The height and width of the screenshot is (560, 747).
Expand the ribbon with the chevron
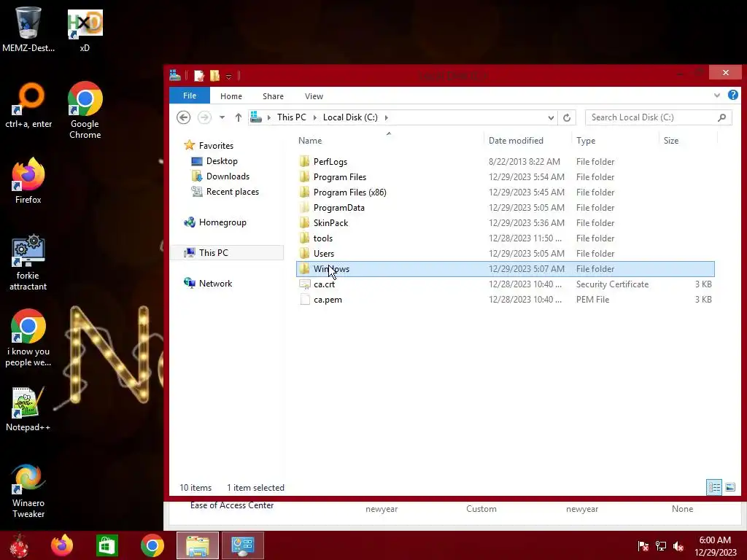click(717, 96)
